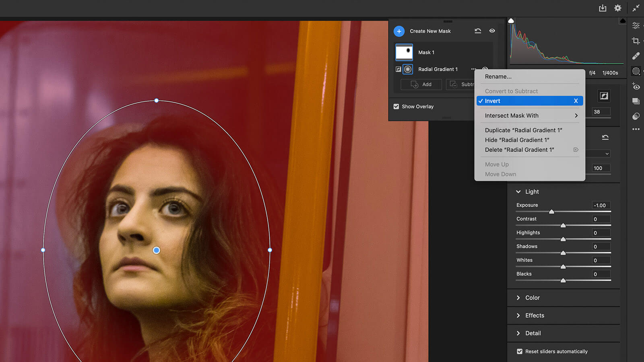This screenshot has width=644, height=362.
Task: Collapse the Light section
Action: click(518, 192)
